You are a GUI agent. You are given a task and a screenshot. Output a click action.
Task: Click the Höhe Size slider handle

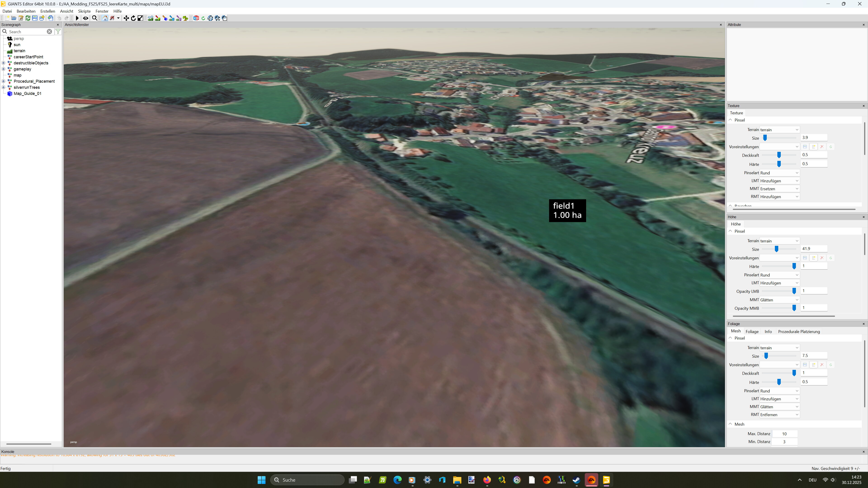(x=776, y=249)
